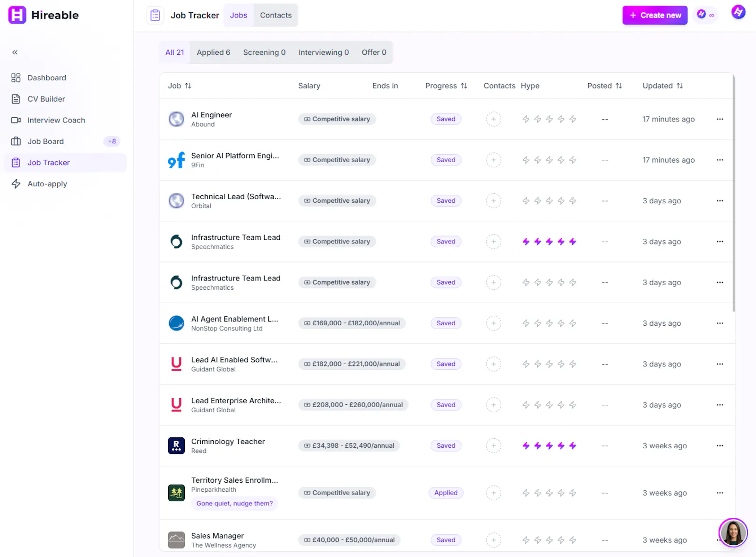Switch to the Contacts tab

[276, 15]
